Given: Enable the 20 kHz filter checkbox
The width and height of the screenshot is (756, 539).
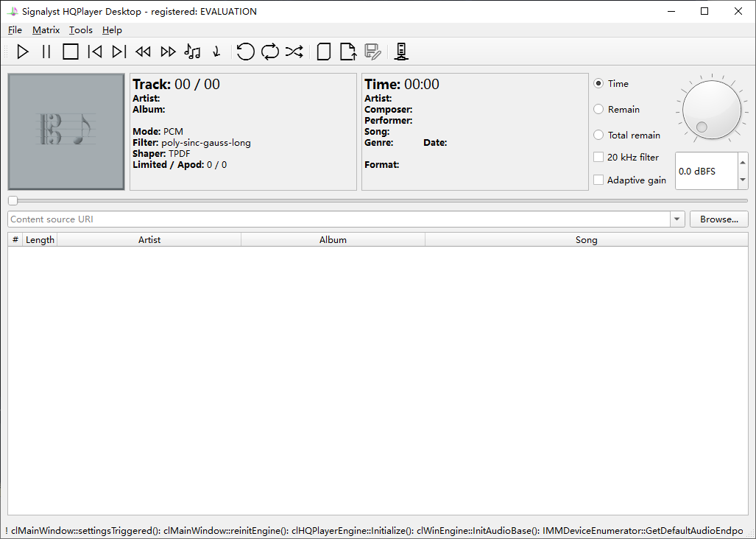Looking at the screenshot, I should [598, 157].
